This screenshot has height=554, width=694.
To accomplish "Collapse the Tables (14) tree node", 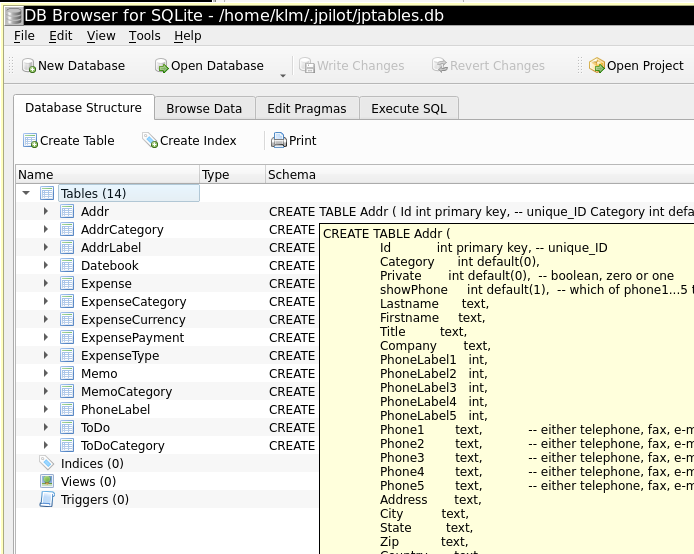I will (x=25, y=193).
